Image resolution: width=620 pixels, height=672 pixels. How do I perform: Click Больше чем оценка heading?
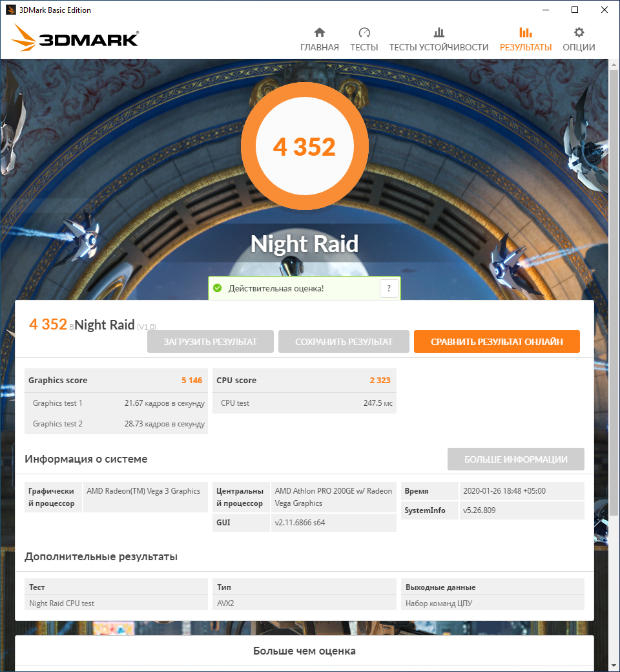[304, 651]
